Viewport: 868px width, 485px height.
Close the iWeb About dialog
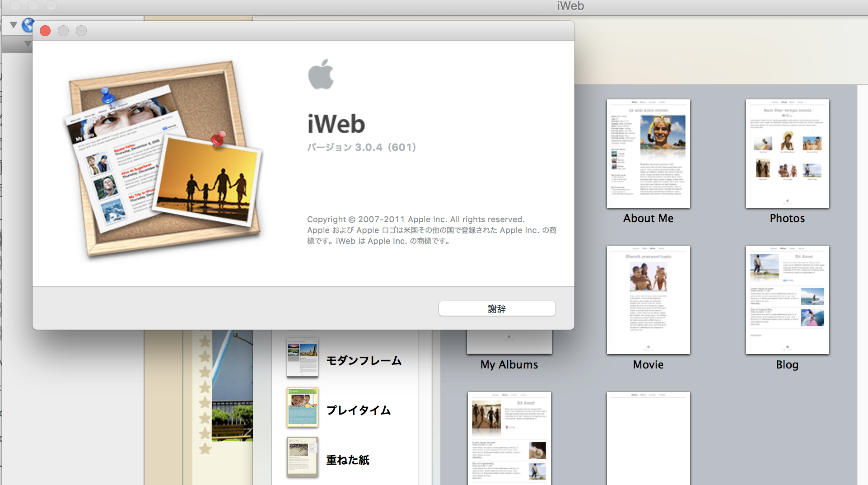[x=45, y=31]
